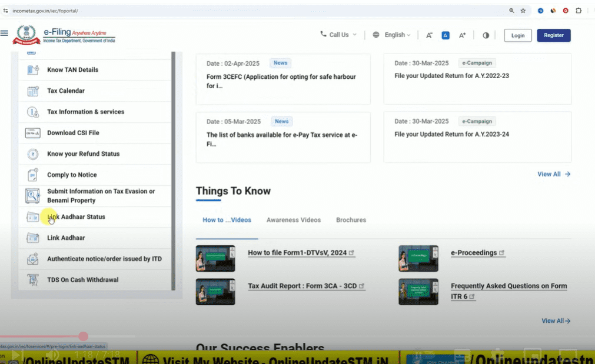The height and width of the screenshot is (364, 595).
Task: Click the Tax Calendar icon
Action: [x=32, y=91]
